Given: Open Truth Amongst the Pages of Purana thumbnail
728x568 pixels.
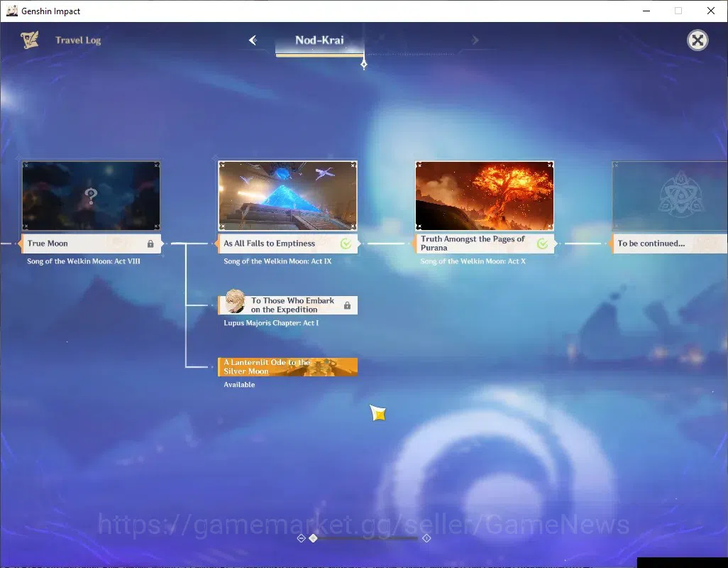Looking at the screenshot, I should (484, 195).
